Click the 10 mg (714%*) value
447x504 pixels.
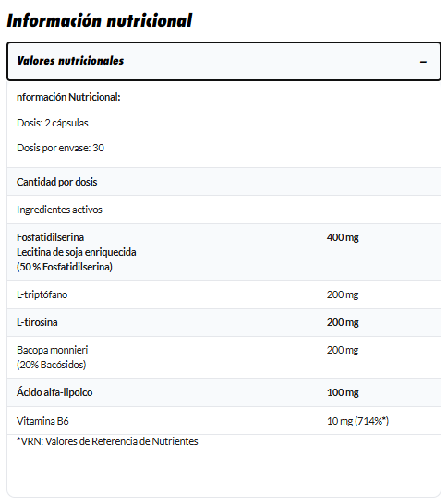[x=358, y=421]
